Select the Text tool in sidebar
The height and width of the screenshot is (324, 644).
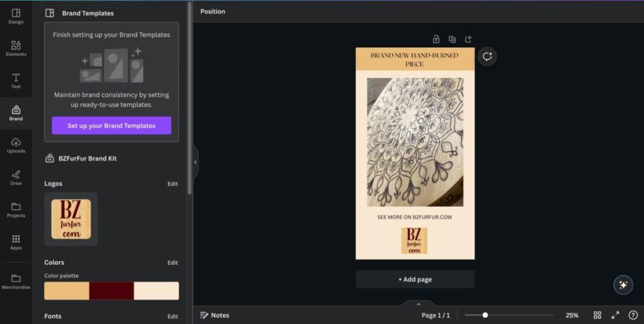click(x=16, y=80)
